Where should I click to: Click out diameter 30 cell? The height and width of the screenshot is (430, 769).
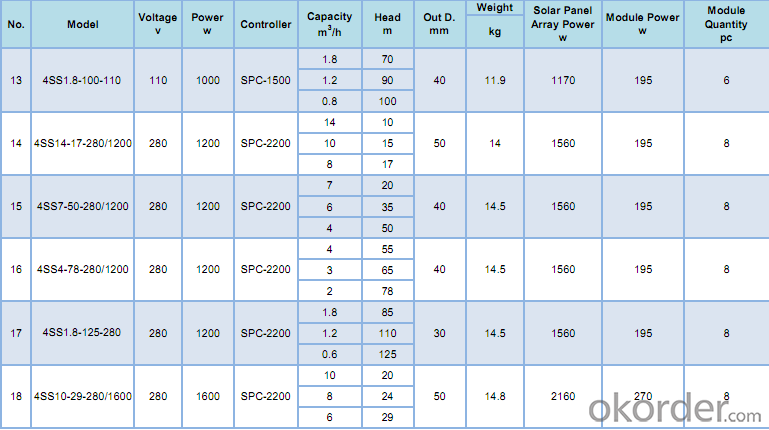pos(439,333)
